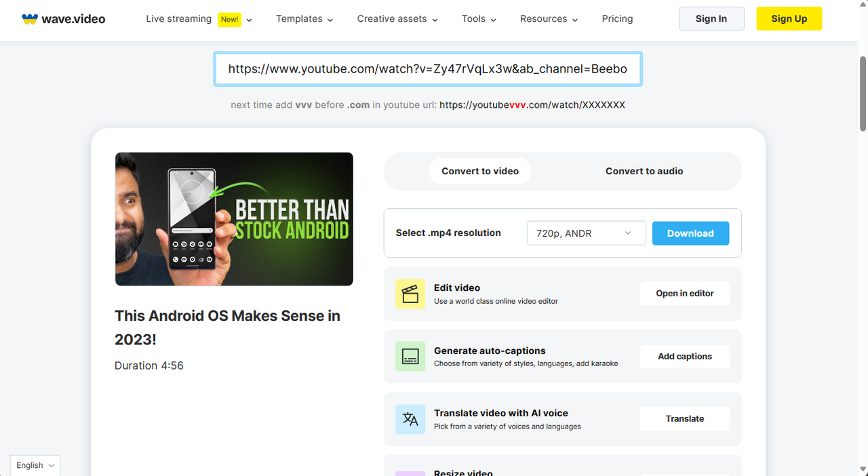Click the Translate button
This screenshot has height=476, width=868.
click(685, 419)
